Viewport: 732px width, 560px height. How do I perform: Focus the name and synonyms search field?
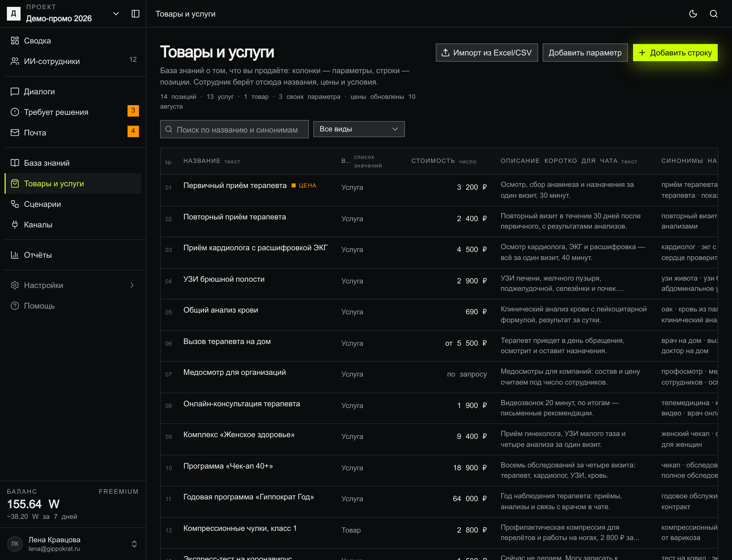click(x=234, y=129)
